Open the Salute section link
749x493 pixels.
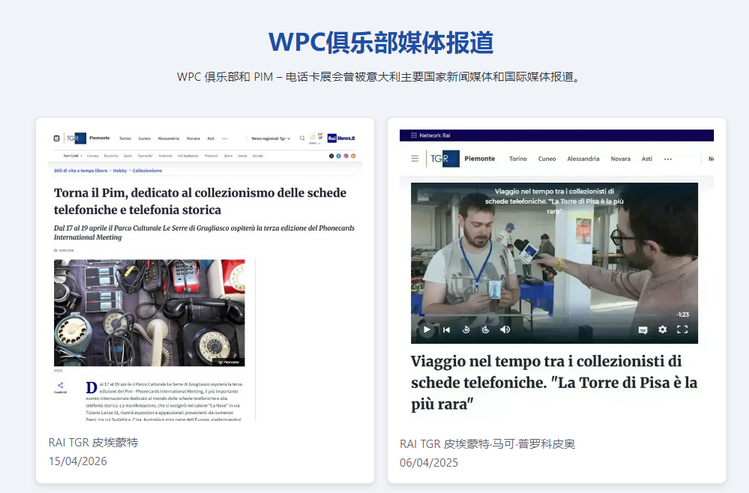click(242, 156)
